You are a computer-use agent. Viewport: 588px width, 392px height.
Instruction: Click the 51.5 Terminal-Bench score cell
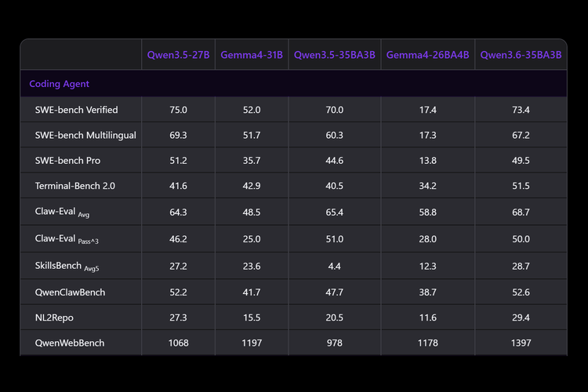[x=521, y=186]
